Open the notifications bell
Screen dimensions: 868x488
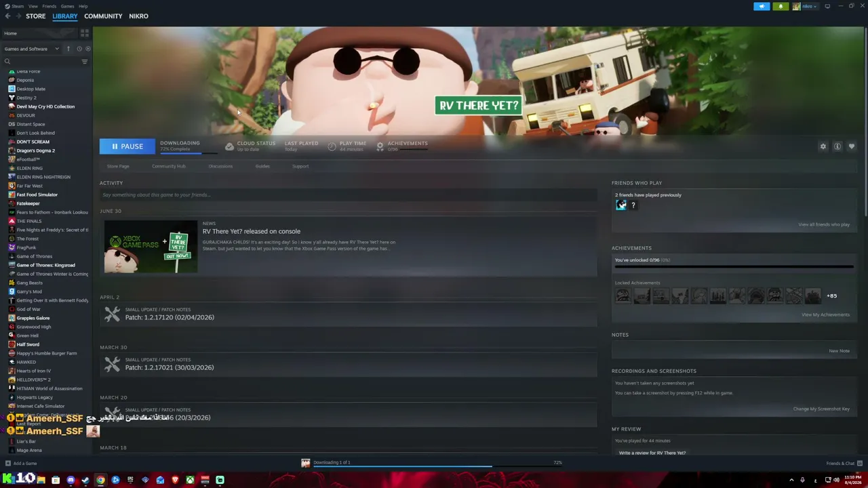tap(781, 6)
